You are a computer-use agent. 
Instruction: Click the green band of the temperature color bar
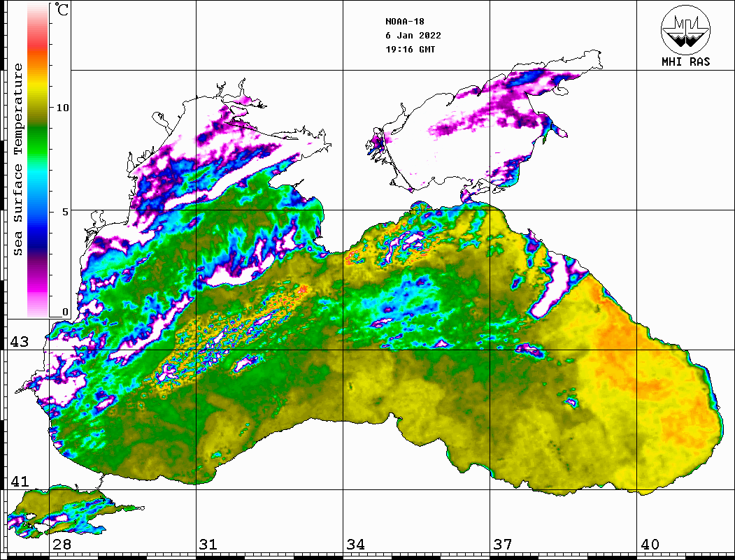(x=38, y=141)
